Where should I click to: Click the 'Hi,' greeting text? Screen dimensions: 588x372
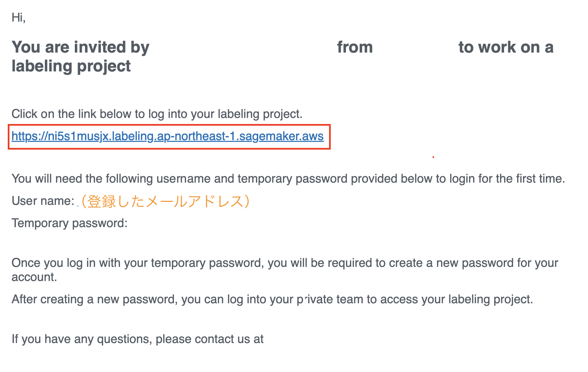[x=19, y=17]
